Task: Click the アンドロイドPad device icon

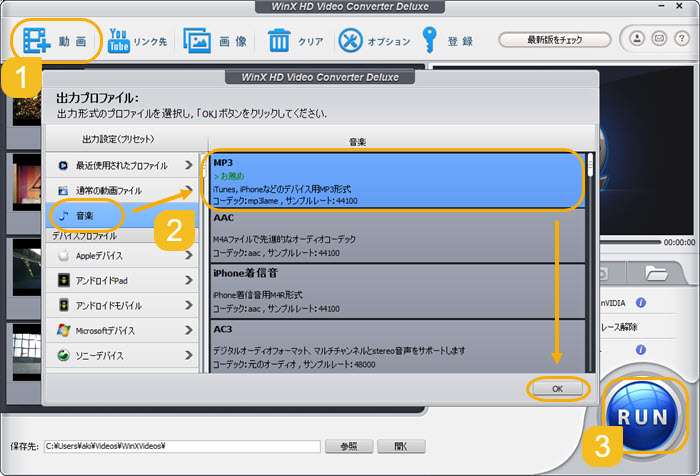Action: tap(63, 280)
